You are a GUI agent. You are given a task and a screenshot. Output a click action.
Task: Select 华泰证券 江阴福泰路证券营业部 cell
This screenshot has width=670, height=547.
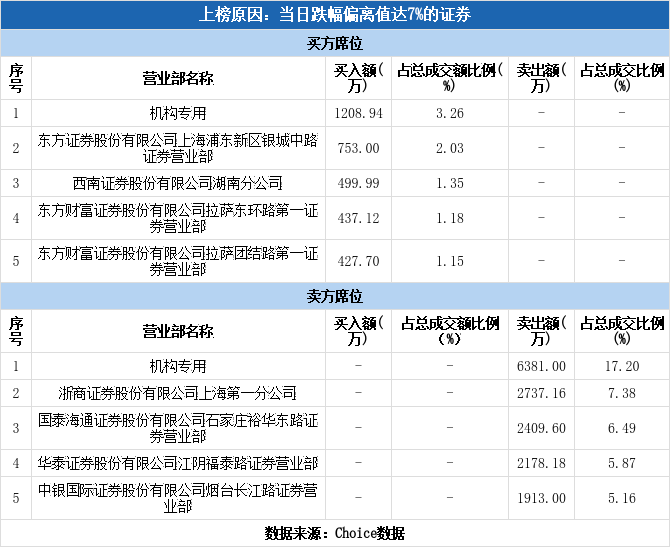tap(178, 463)
